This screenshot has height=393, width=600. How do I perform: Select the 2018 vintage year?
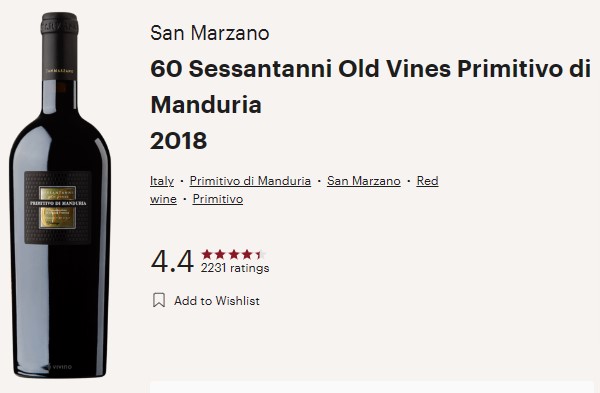[x=179, y=141]
